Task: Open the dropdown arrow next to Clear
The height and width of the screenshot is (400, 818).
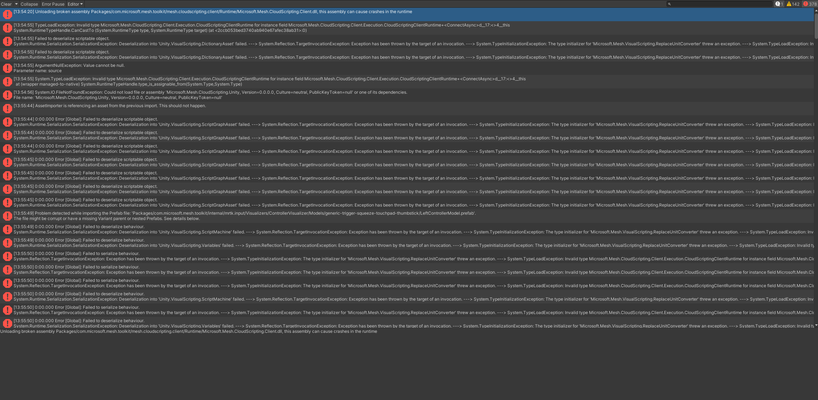Action: 16,4
